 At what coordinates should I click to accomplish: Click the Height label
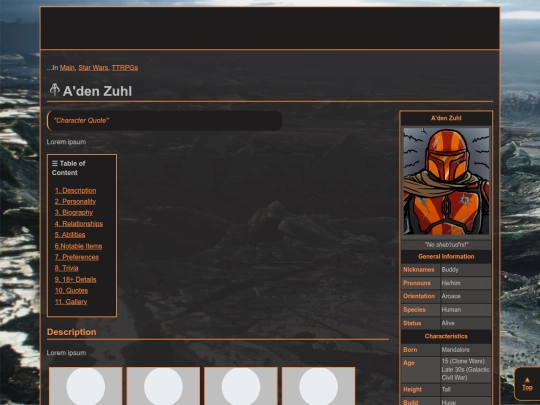(412, 390)
